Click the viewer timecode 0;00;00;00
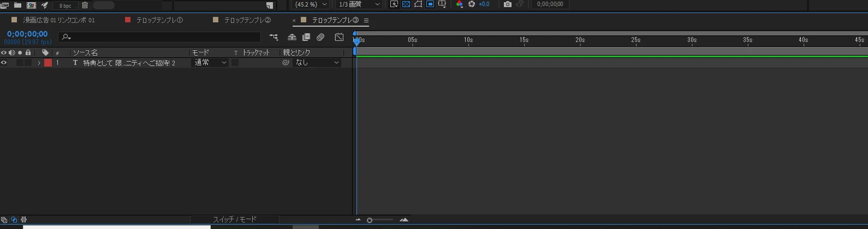 click(550, 4)
